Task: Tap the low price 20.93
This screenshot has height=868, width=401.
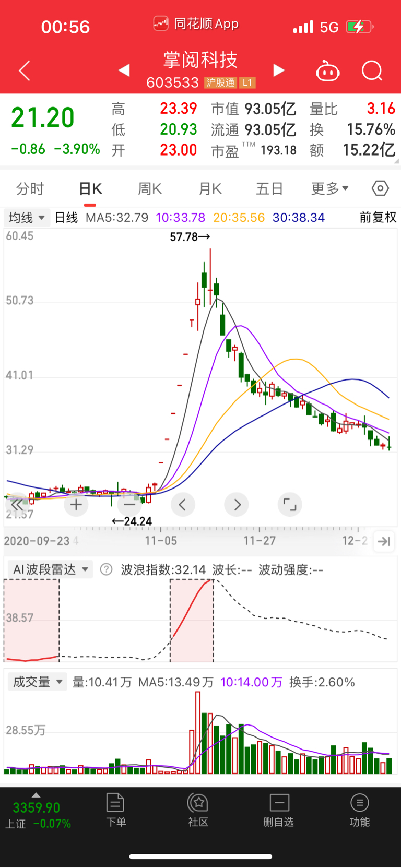Action: pyautogui.click(x=179, y=129)
